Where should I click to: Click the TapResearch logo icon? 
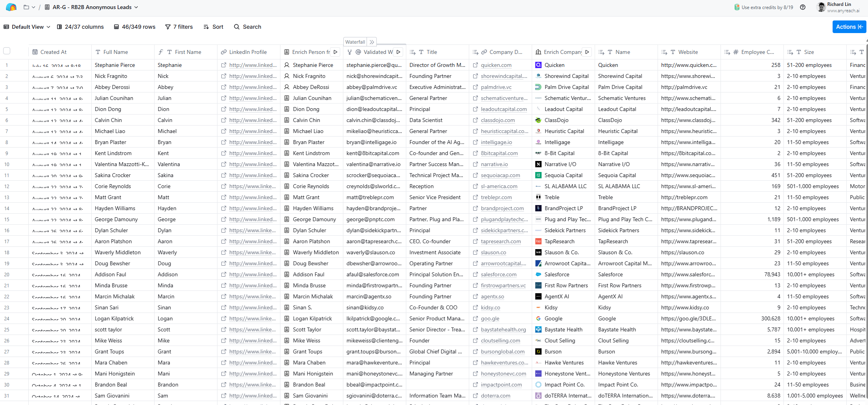(538, 241)
